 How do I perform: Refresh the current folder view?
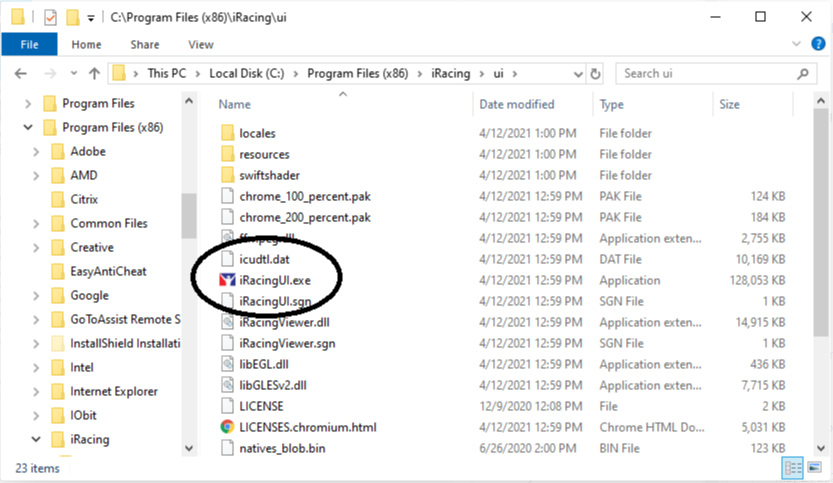(596, 73)
